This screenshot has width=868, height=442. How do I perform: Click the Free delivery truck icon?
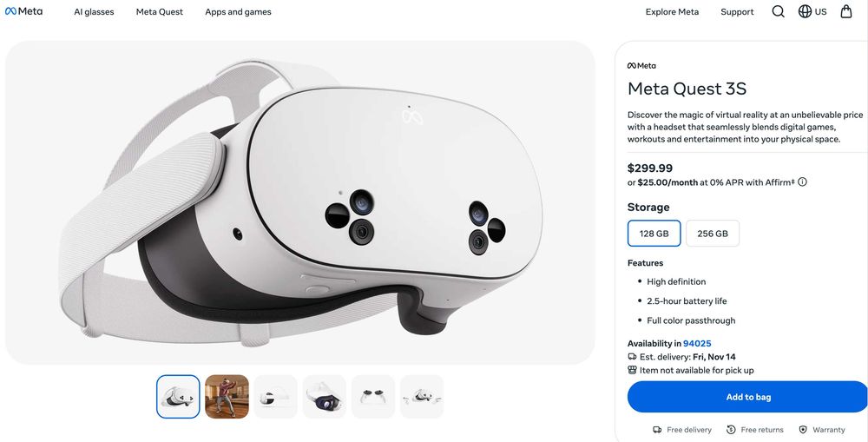[x=658, y=430]
